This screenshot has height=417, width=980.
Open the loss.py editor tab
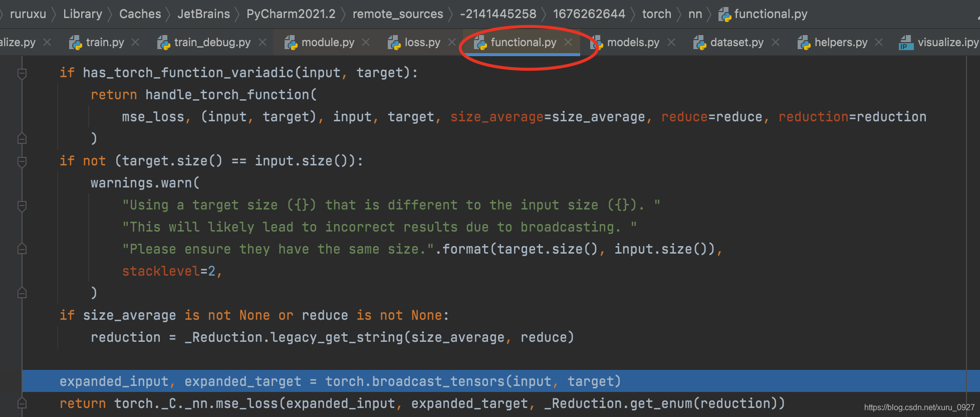[x=422, y=43]
